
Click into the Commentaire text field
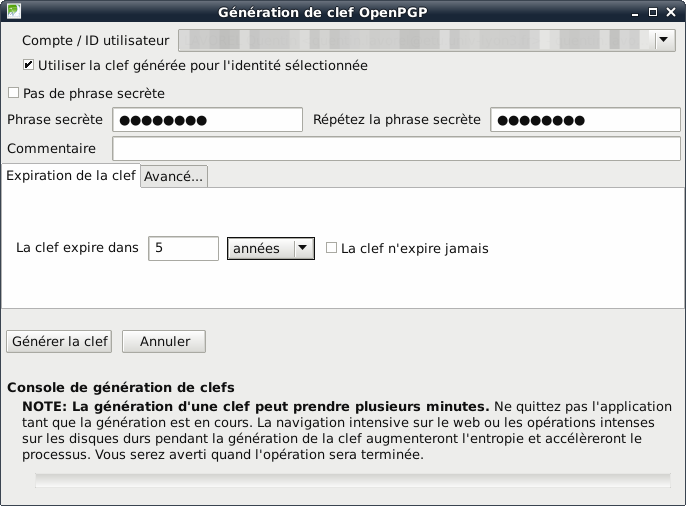click(x=396, y=148)
